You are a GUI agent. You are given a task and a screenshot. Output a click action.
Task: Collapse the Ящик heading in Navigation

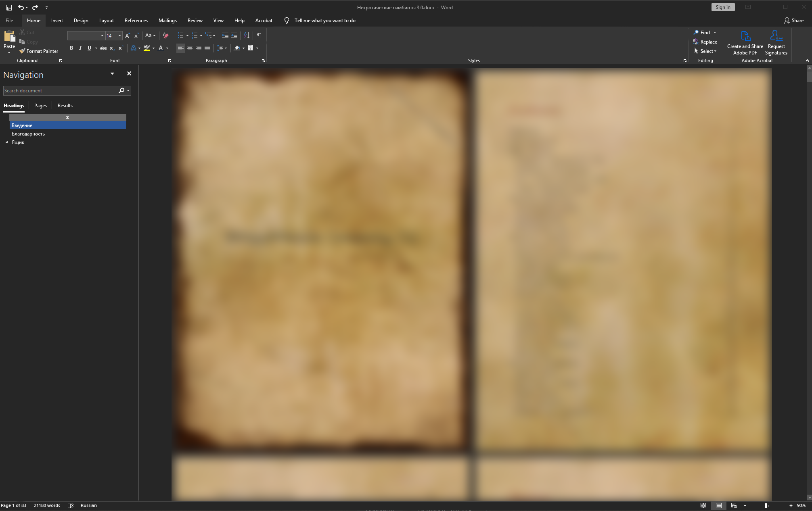[6, 142]
